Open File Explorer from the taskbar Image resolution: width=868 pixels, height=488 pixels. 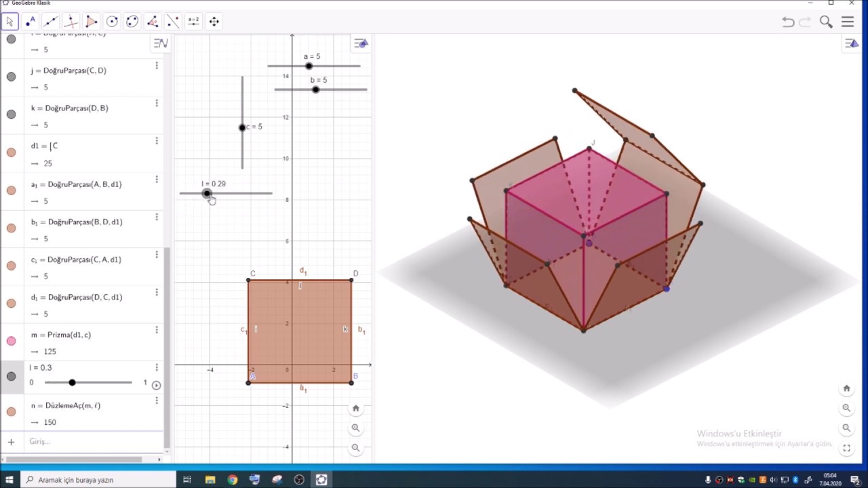coord(210,480)
